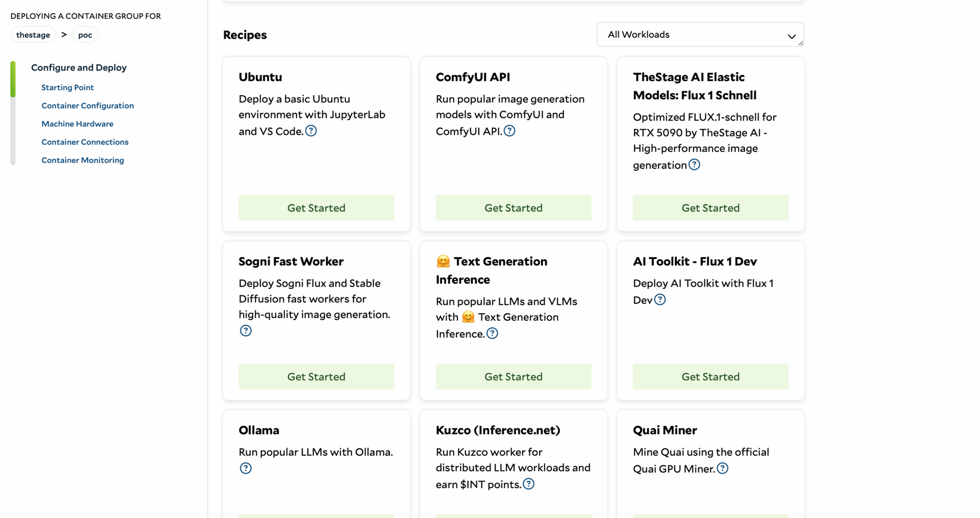
Task: Click help icon on Flux 1 Schnell card
Action: coord(694,164)
